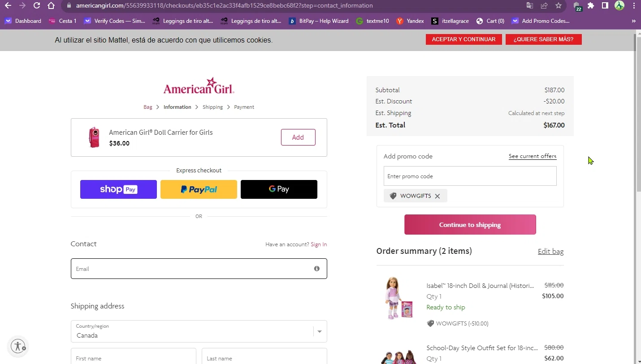Click the share page icon in address bar
Viewport: 641px width, 364px height.
[544, 6]
